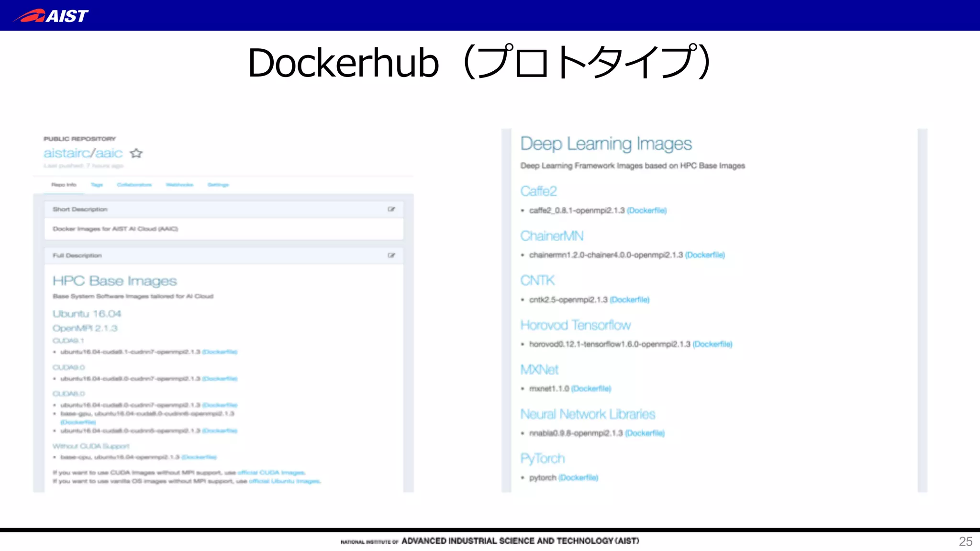This screenshot has width=980, height=551.
Task: Open Horovod Tensorflow Dockerfile link
Action: pos(713,344)
